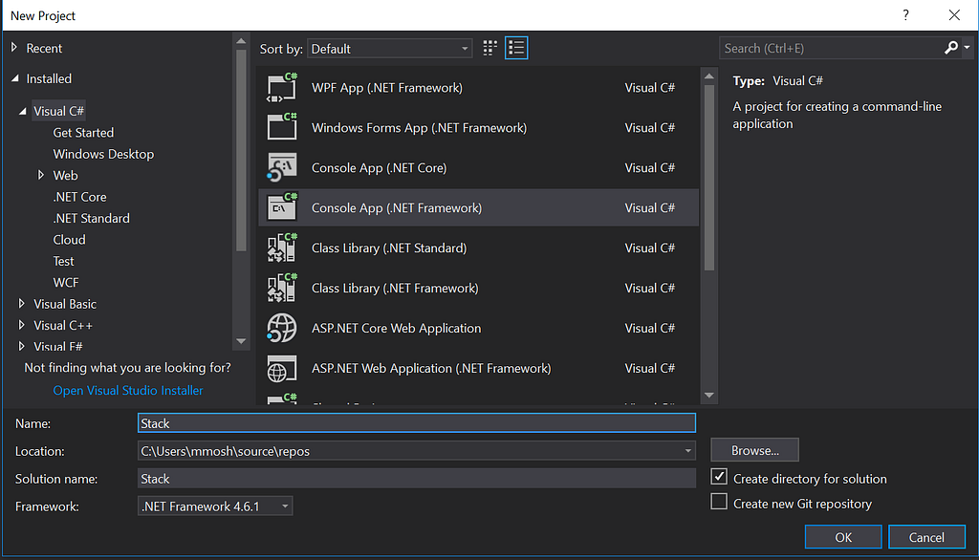This screenshot has width=979, height=560.
Task: Select Cloud category
Action: point(69,240)
